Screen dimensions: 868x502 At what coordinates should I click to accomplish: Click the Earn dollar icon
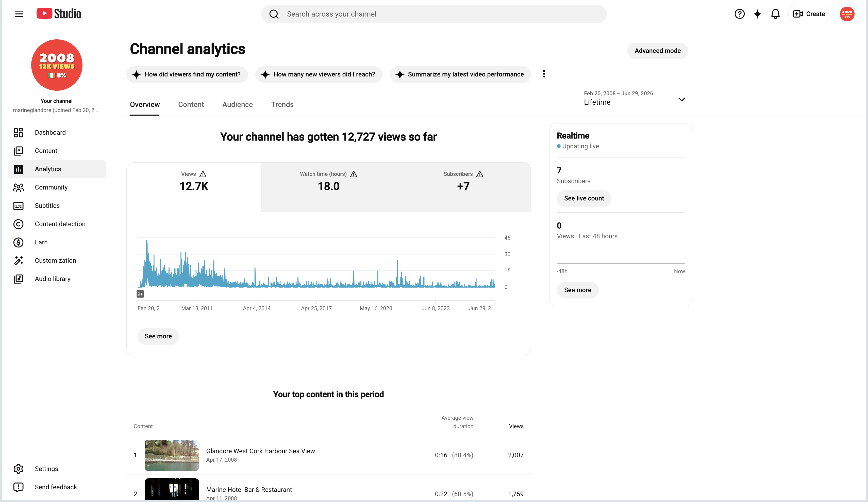(x=18, y=242)
